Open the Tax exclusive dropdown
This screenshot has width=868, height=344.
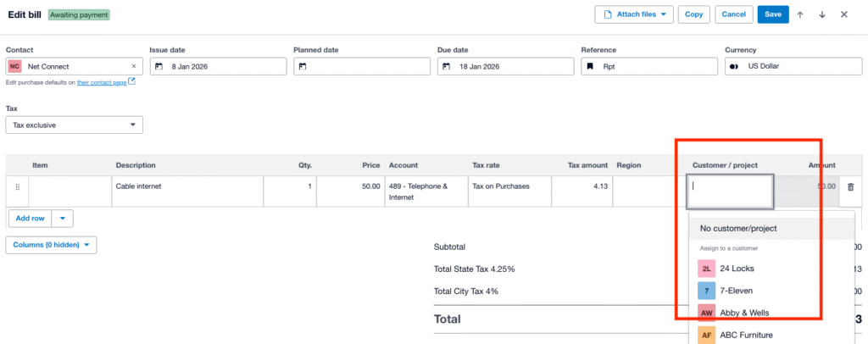click(74, 125)
